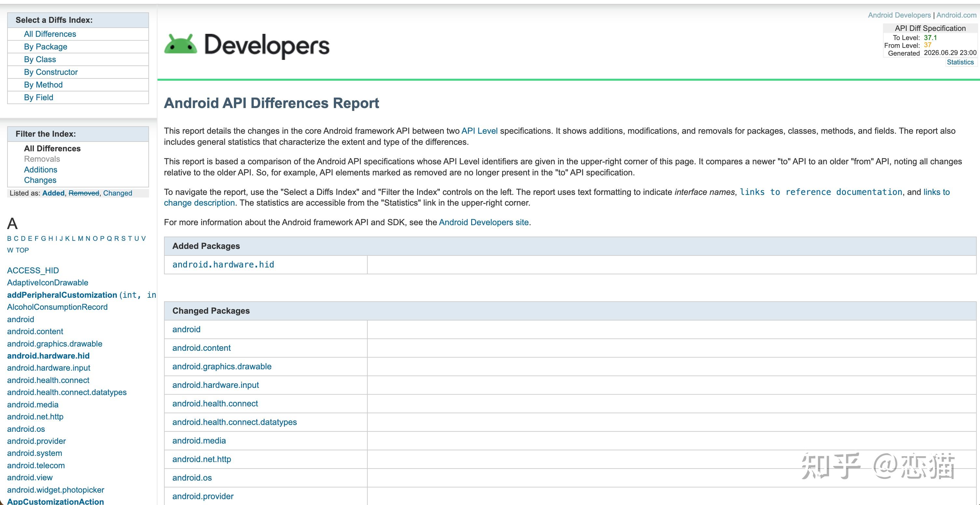This screenshot has width=980, height=505.
Task: Open android.system in the sidebar index
Action: click(x=34, y=453)
